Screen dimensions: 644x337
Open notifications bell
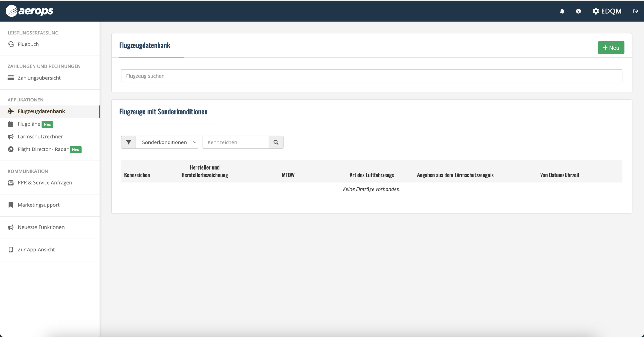[x=562, y=11]
